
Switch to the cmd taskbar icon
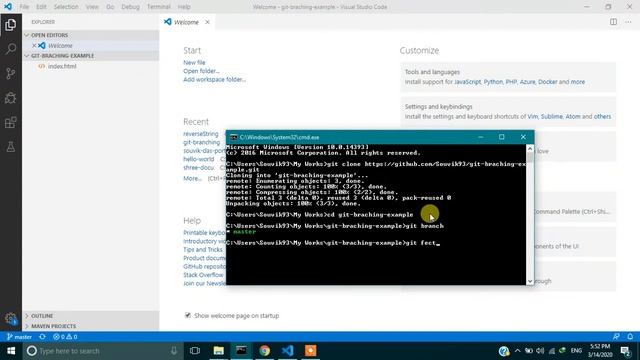[241, 351]
